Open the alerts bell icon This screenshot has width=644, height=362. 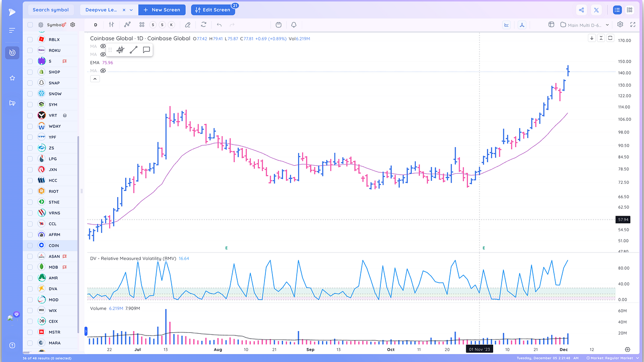[x=294, y=25]
